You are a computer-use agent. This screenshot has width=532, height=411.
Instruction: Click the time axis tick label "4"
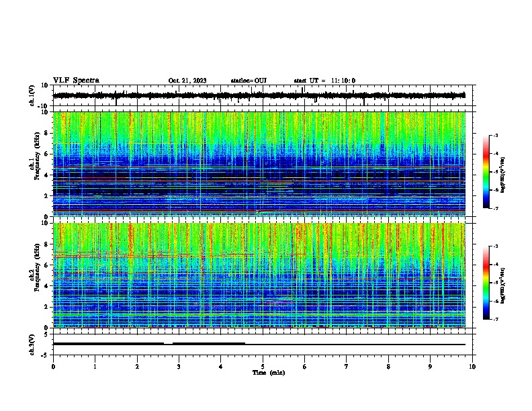221,367
